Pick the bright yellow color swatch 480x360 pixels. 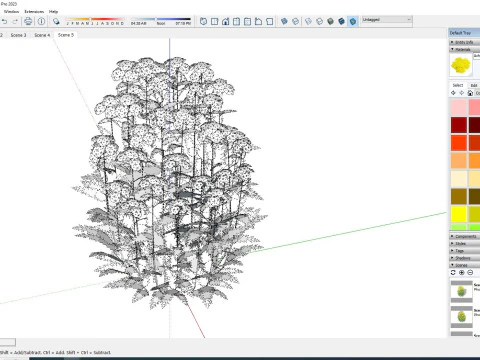pyautogui.click(x=459, y=214)
